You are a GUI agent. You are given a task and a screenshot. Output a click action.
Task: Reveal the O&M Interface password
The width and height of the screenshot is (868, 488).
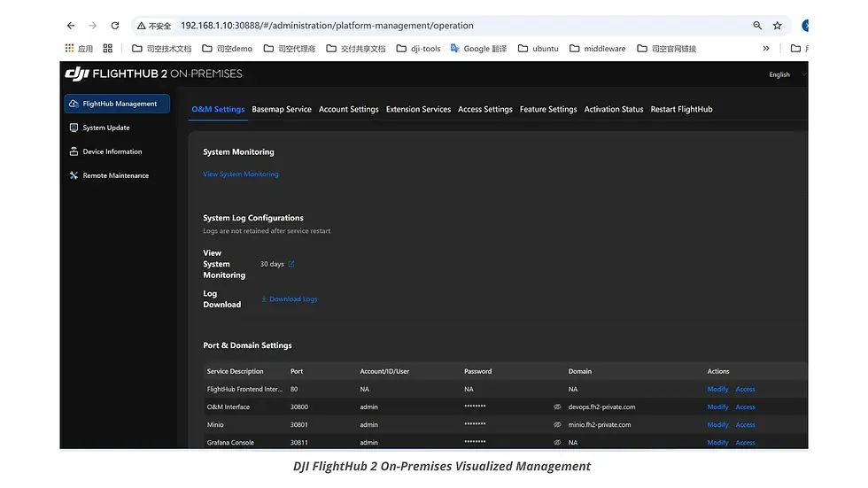pos(557,407)
